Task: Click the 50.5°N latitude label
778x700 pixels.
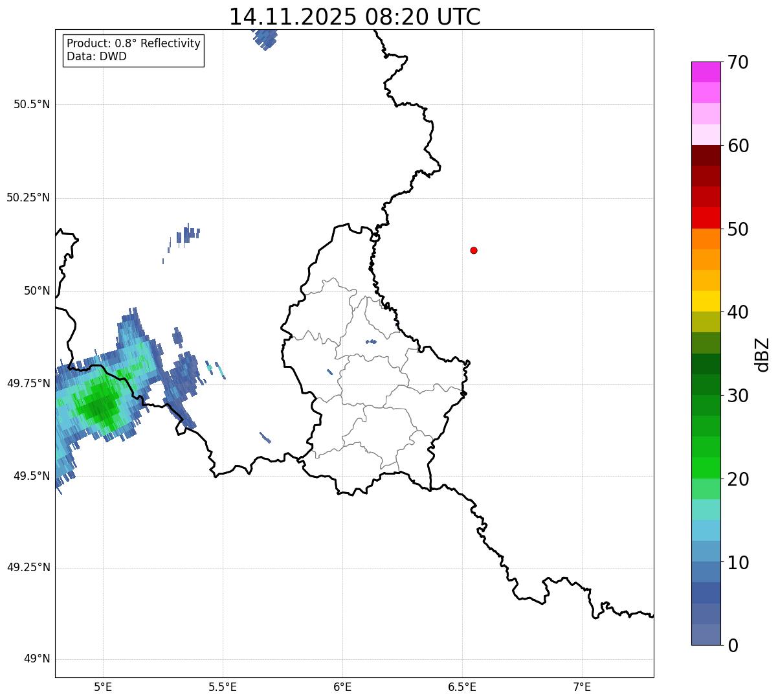Action: 32,104
